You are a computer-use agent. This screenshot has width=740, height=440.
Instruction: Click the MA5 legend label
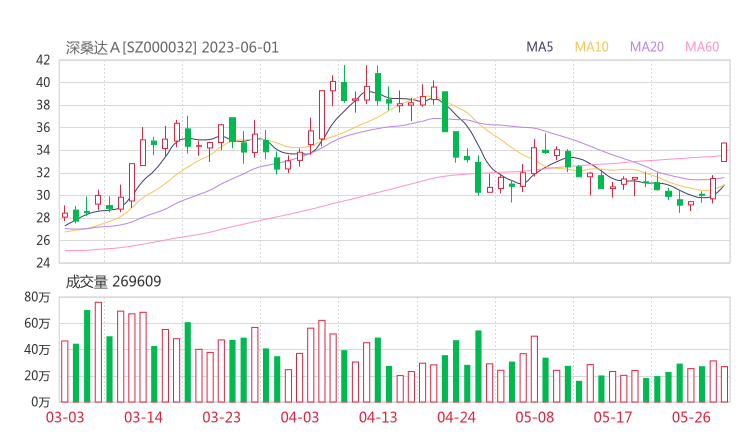click(x=539, y=47)
